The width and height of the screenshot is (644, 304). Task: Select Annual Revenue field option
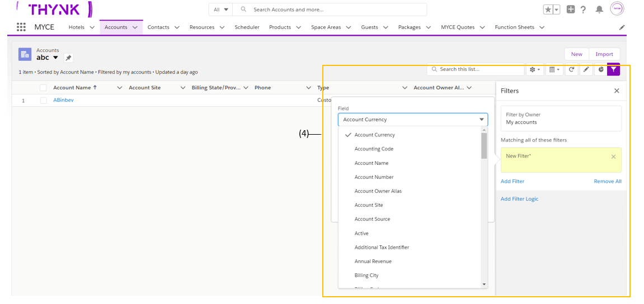pos(410,262)
